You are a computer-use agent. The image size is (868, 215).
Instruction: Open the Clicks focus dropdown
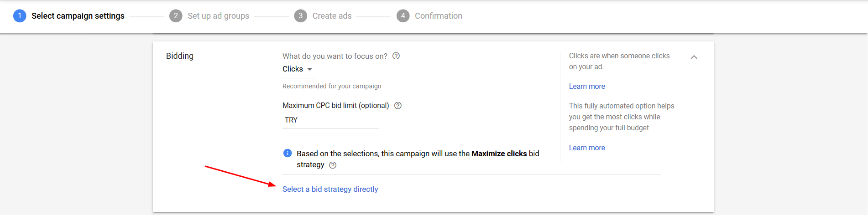pyautogui.click(x=298, y=69)
